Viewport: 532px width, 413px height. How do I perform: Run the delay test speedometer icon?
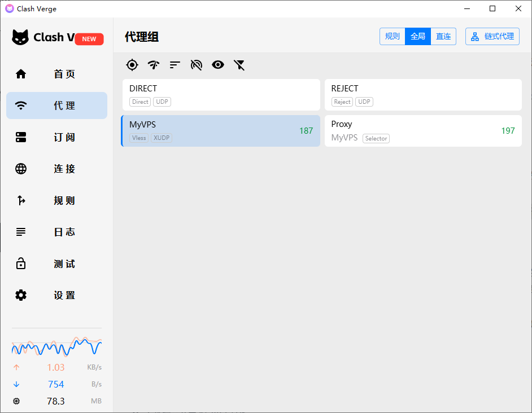click(154, 65)
